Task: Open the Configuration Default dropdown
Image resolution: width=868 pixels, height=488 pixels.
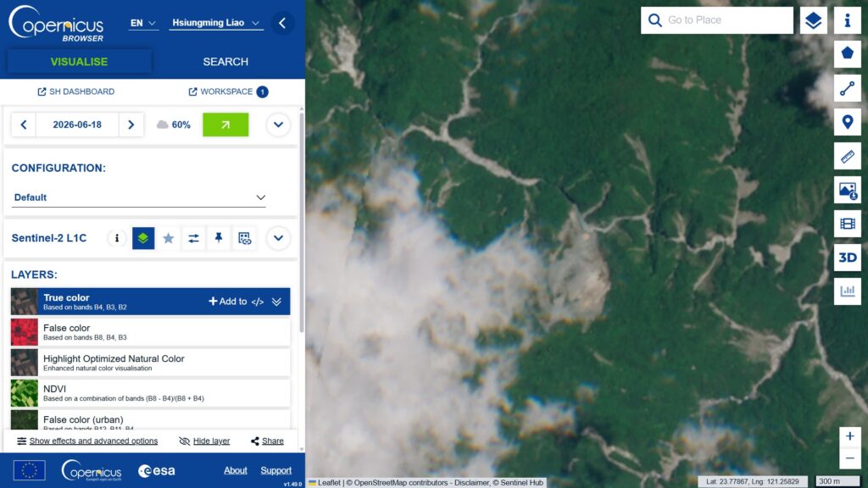Action: pyautogui.click(x=138, y=197)
